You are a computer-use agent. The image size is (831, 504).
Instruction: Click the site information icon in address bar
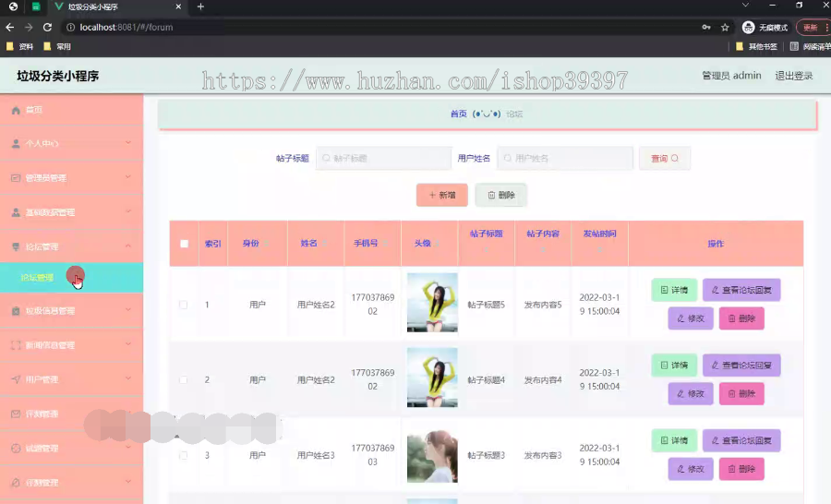pos(70,27)
